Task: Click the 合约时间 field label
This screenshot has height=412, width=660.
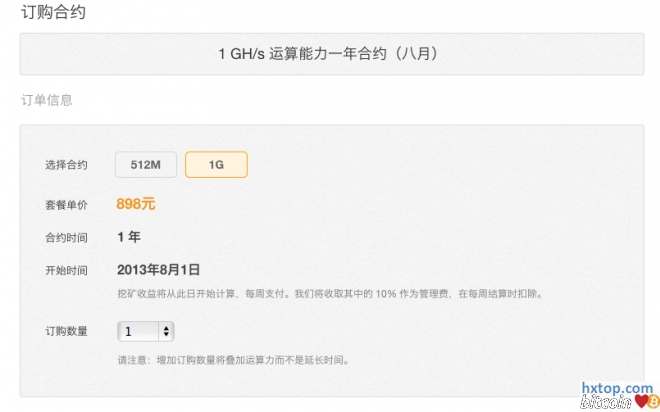Action: point(66,238)
